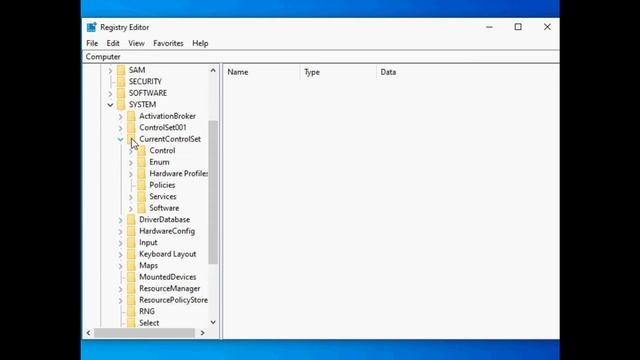Image resolution: width=640 pixels, height=360 pixels.
Task: Expand the Hardware Profiles key chevron
Action: (131, 174)
